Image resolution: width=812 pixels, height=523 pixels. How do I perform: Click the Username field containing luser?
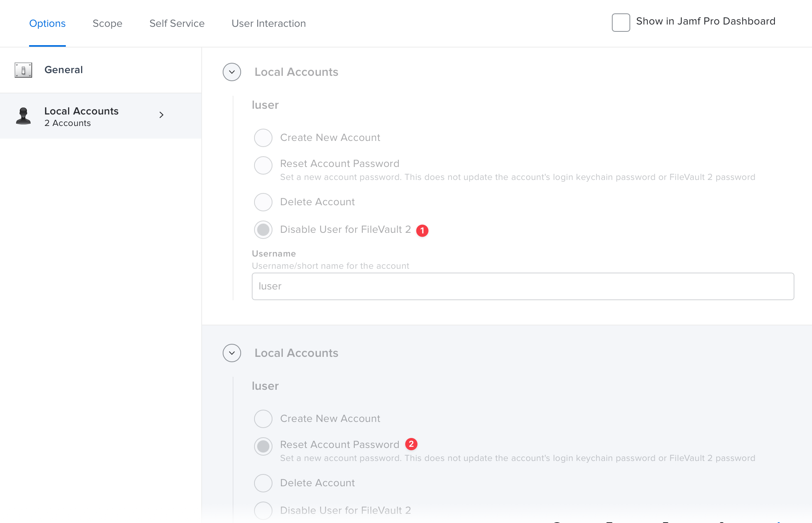(x=523, y=286)
